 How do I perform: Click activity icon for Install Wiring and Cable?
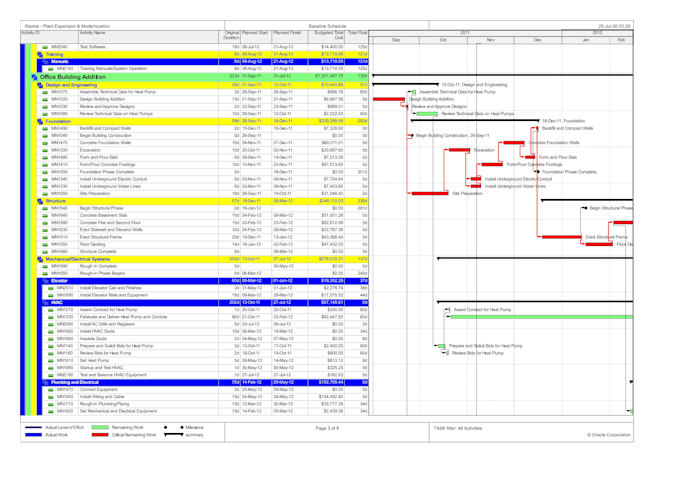coord(51,397)
